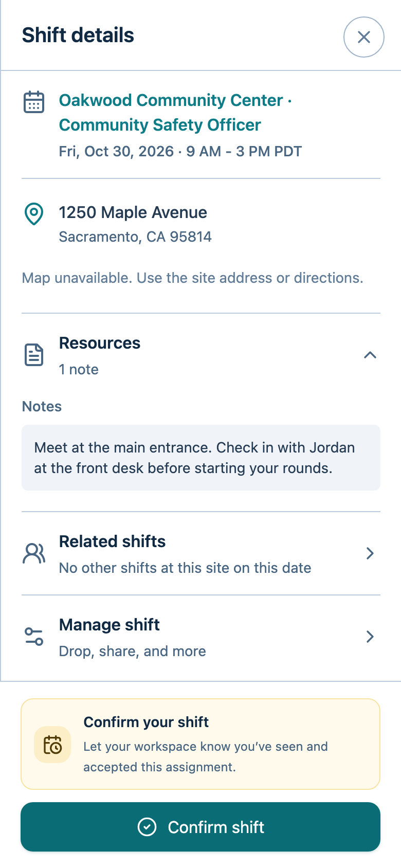The width and height of the screenshot is (401, 868).
Task: Open Manage shift using its right chevron
Action: tap(370, 637)
